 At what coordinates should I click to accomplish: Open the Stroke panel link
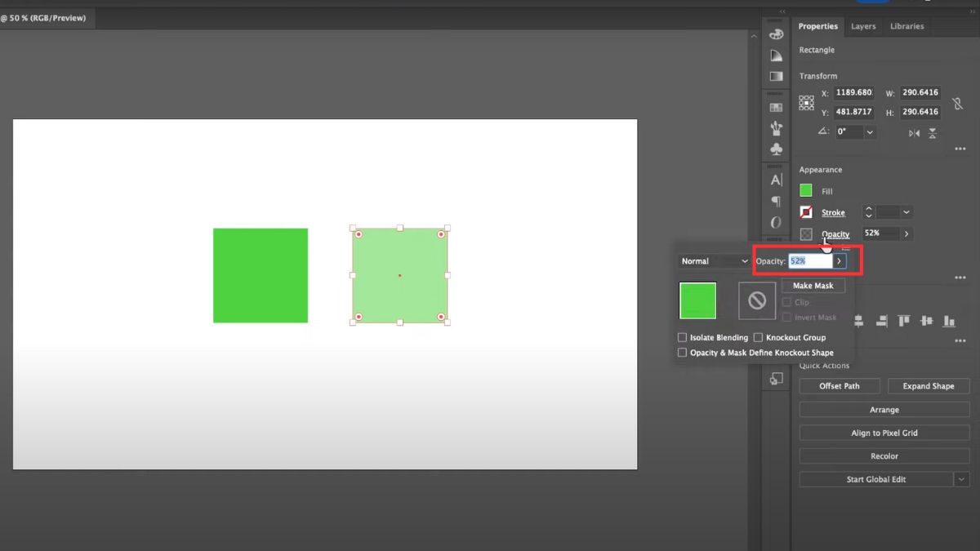tap(833, 212)
